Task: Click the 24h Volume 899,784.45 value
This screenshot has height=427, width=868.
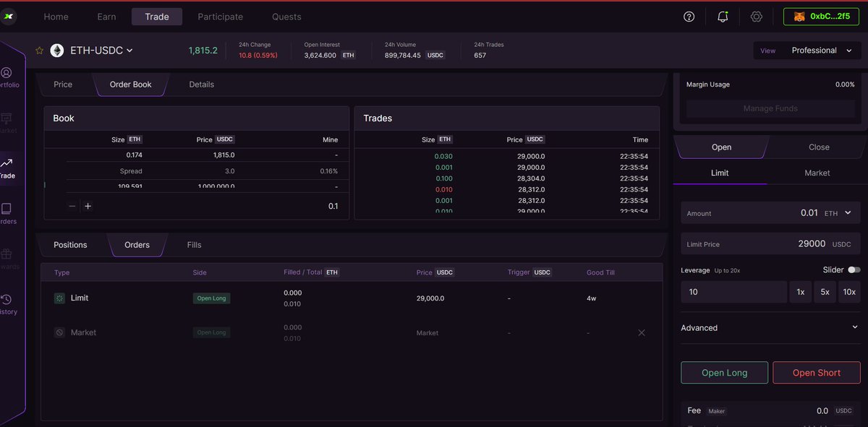Action: (x=403, y=55)
